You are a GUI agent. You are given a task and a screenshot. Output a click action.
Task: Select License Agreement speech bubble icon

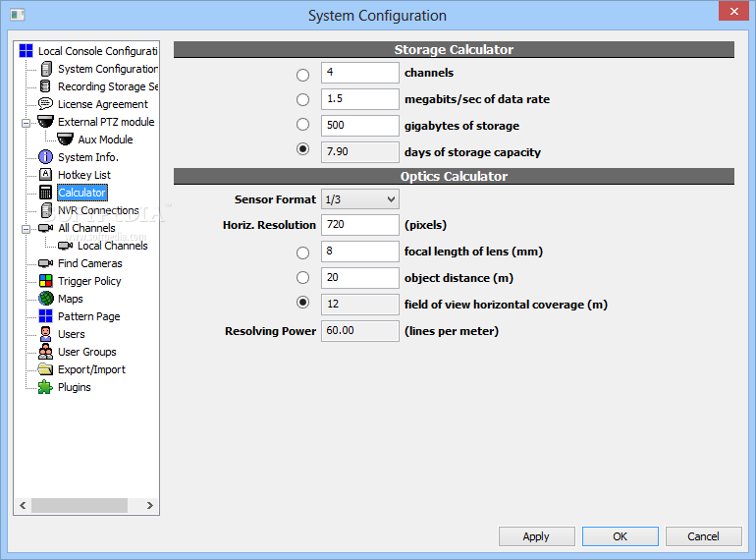(x=45, y=104)
